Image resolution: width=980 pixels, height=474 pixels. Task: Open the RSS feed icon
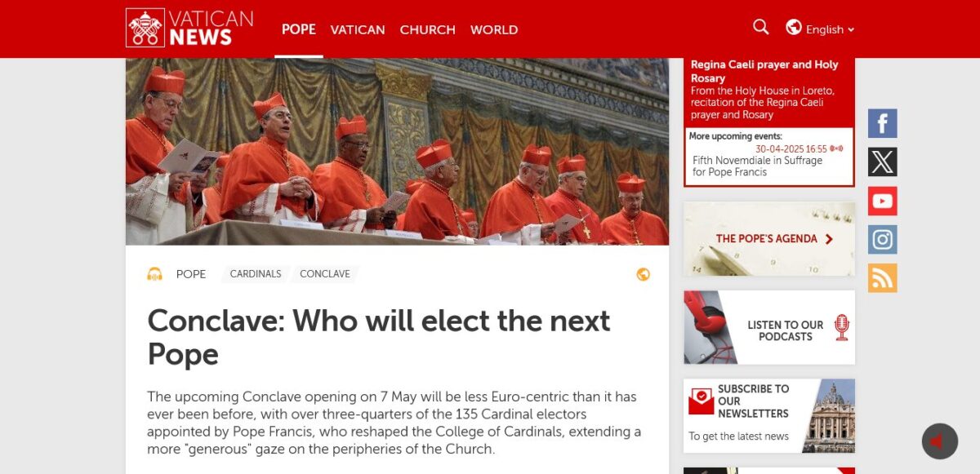click(882, 278)
